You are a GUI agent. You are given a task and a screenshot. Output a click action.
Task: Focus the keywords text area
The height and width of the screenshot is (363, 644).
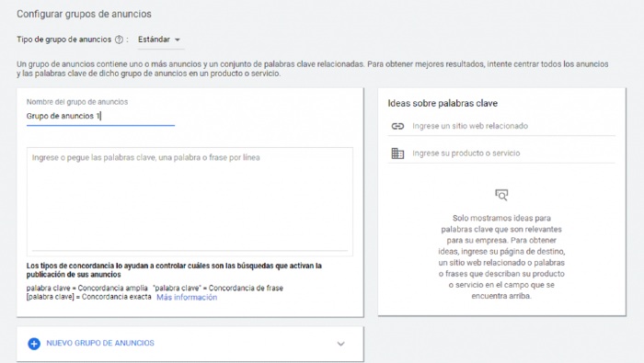point(190,201)
